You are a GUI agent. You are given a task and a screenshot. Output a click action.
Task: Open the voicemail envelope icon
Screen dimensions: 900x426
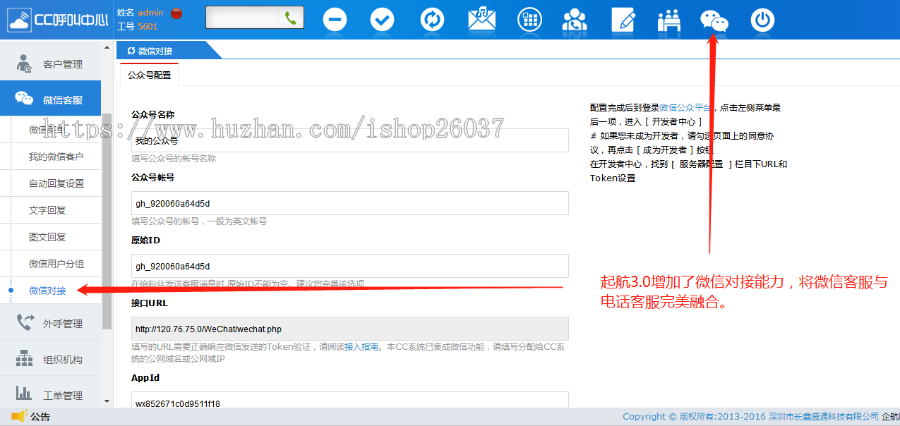(481, 20)
